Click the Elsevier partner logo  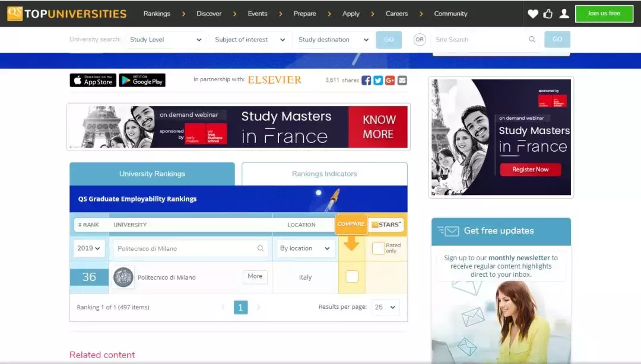click(275, 79)
